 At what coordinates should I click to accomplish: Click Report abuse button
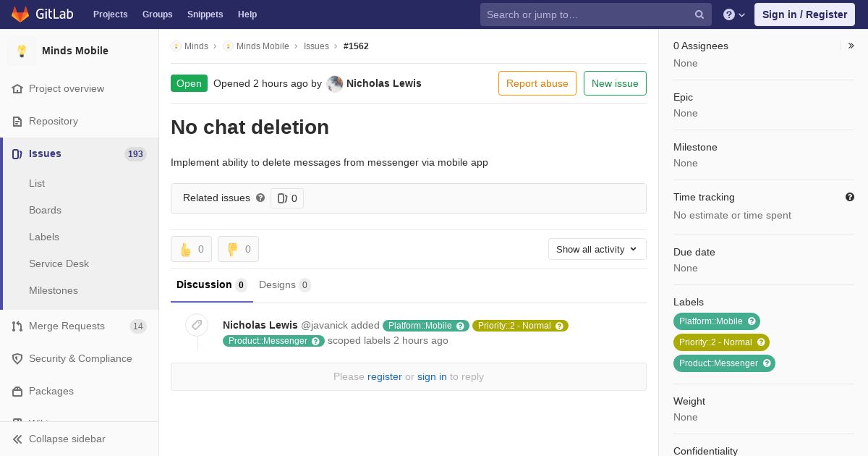(x=537, y=83)
